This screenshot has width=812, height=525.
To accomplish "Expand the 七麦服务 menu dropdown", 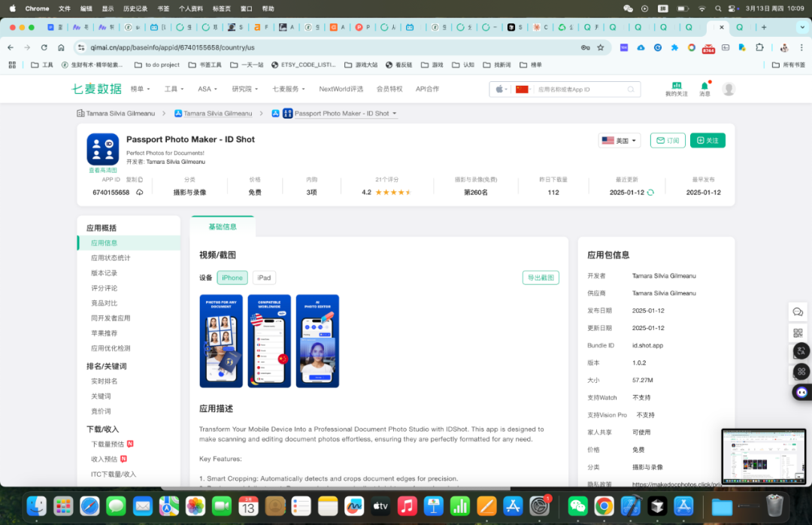I will (289, 90).
